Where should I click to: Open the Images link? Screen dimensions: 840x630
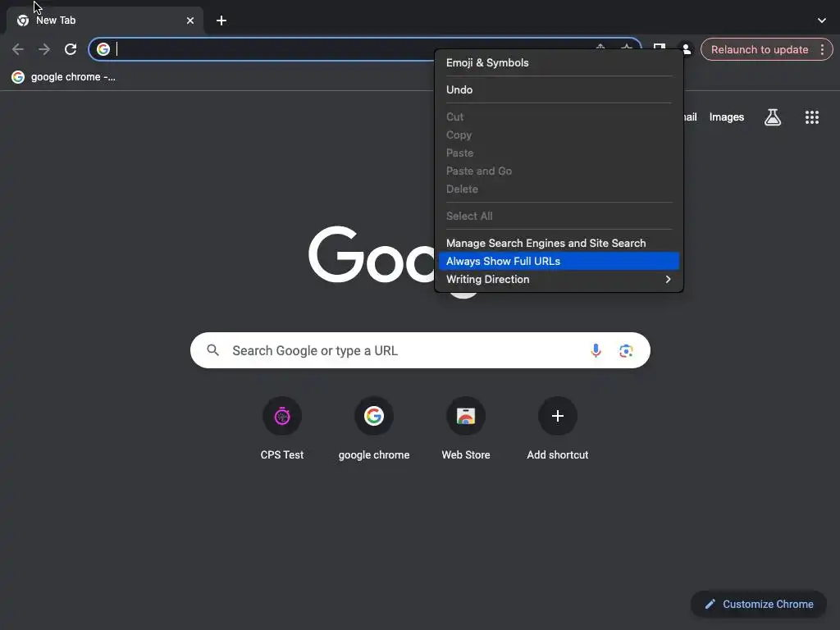coord(727,116)
